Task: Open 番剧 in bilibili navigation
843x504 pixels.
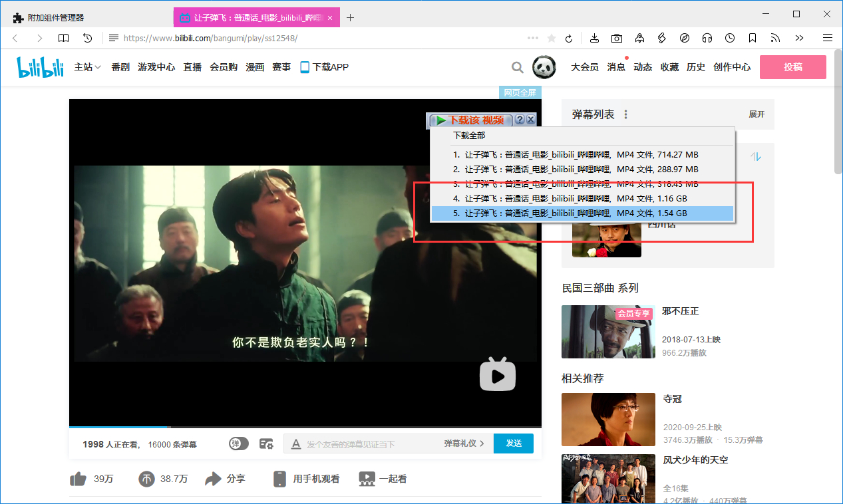Action: point(120,67)
